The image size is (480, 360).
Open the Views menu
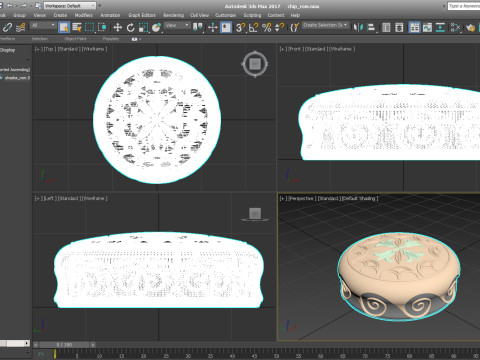pos(39,15)
